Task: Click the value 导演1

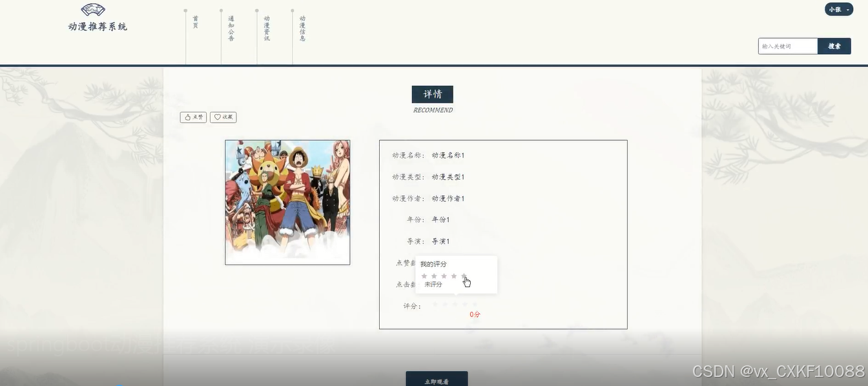Action: click(x=440, y=241)
